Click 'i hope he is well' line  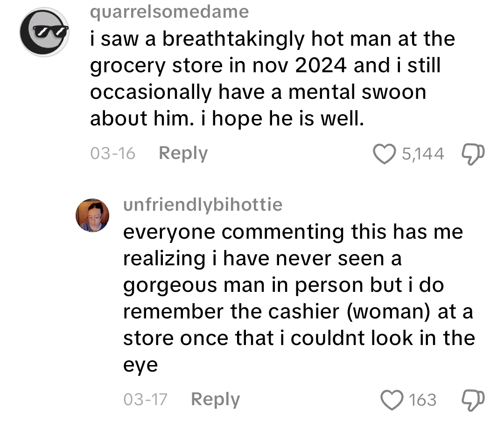pyautogui.click(x=283, y=118)
